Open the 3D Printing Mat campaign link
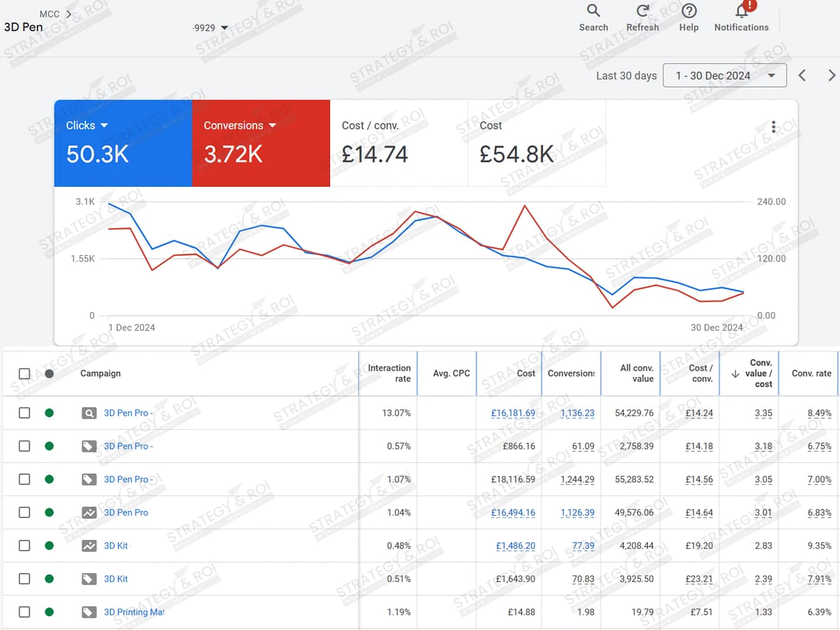 (x=134, y=612)
